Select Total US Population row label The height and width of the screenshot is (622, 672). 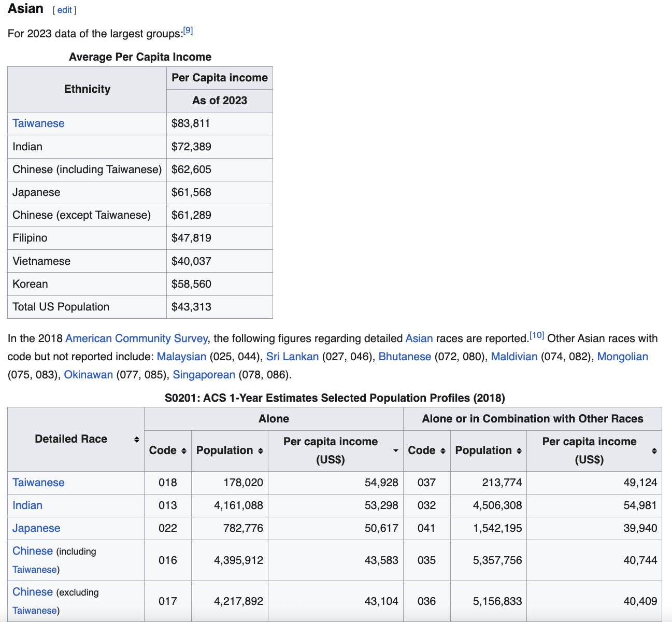61,307
